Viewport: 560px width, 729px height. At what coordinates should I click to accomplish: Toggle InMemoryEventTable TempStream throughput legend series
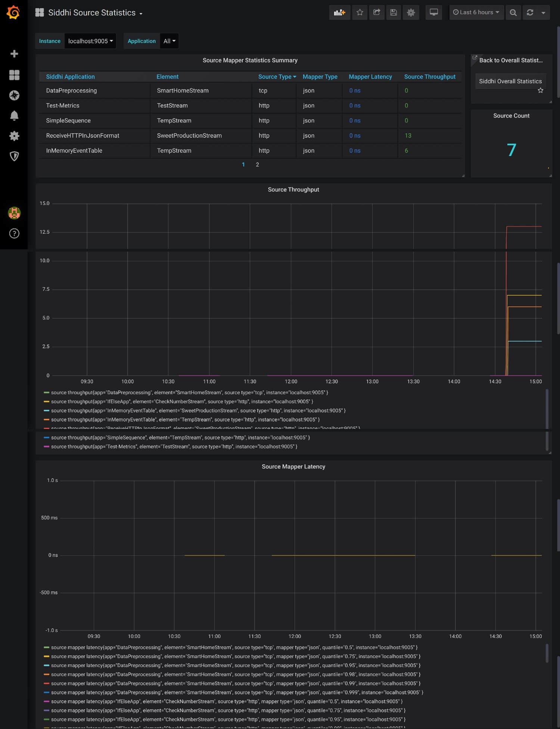click(x=185, y=420)
